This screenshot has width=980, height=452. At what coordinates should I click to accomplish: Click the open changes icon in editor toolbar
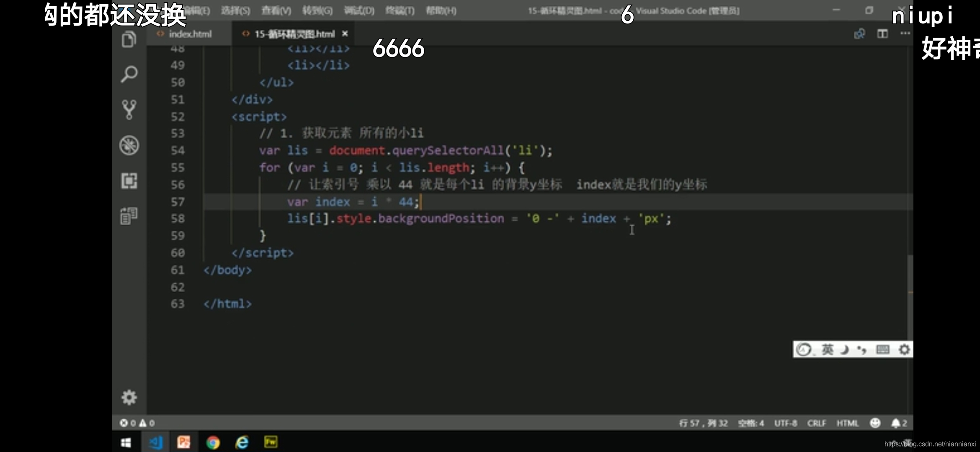859,34
